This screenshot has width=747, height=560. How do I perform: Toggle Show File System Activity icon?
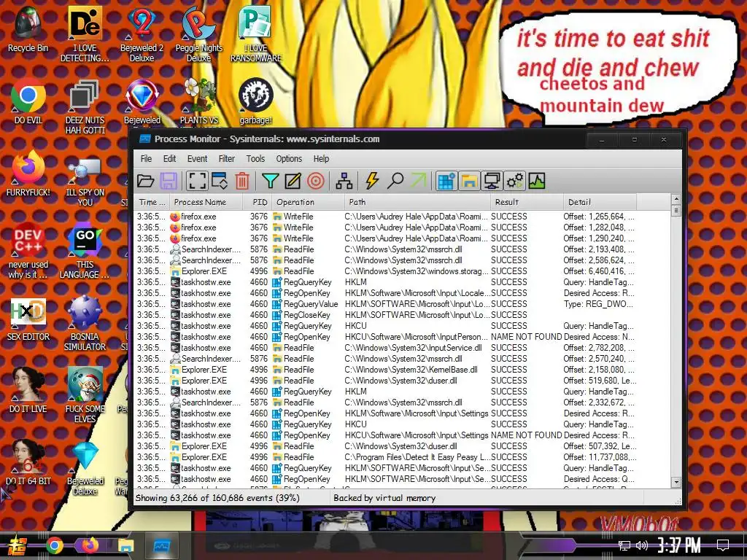pyautogui.click(x=469, y=181)
